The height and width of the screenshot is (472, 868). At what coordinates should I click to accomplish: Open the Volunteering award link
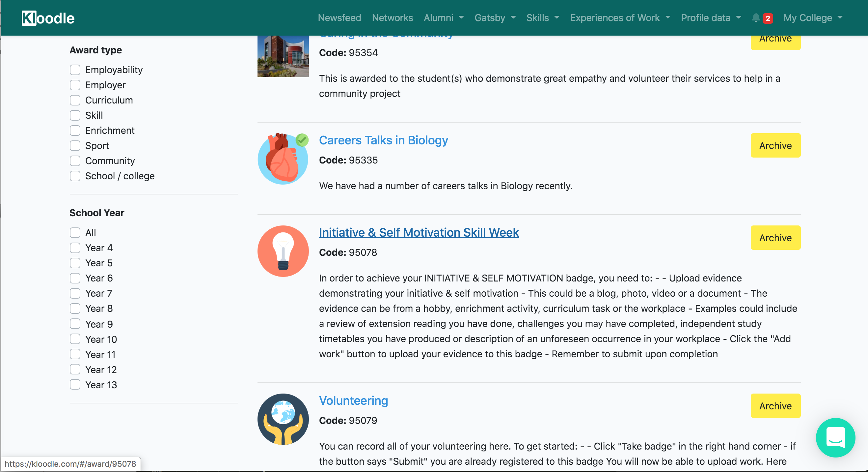(x=353, y=400)
